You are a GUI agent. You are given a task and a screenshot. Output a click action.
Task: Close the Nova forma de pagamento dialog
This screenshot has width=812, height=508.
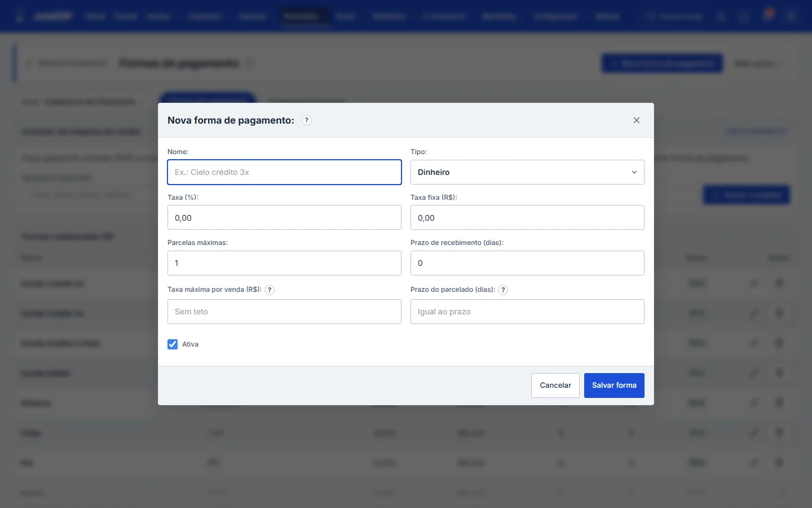(637, 120)
